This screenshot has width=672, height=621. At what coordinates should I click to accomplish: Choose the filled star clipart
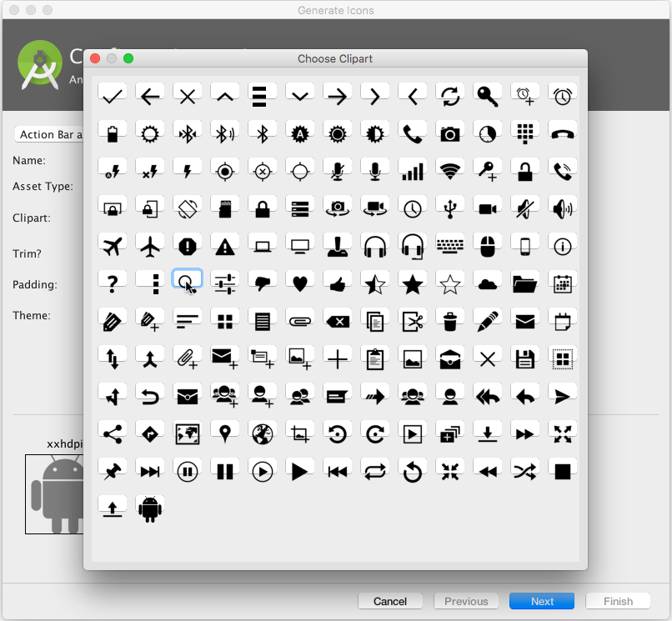point(412,283)
